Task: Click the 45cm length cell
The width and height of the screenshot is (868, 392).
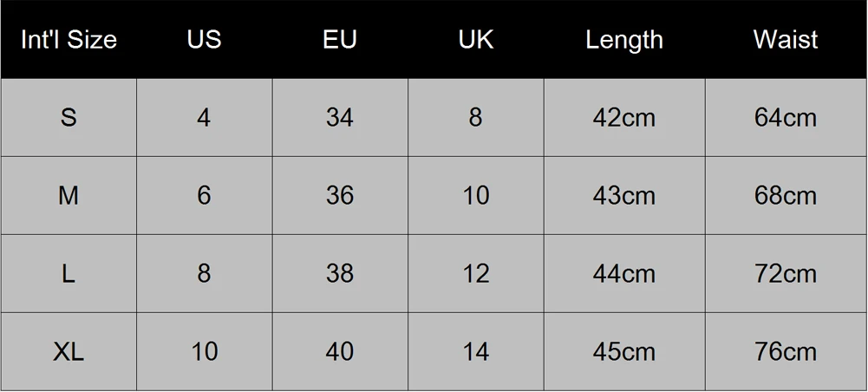Action: (x=624, y=351)
